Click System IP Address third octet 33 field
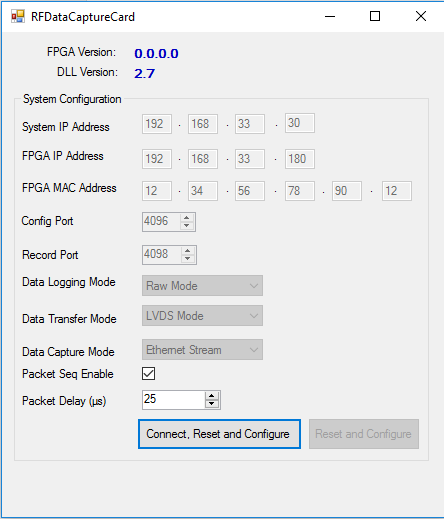Viewport: 444px width, 519px height. 250,124
